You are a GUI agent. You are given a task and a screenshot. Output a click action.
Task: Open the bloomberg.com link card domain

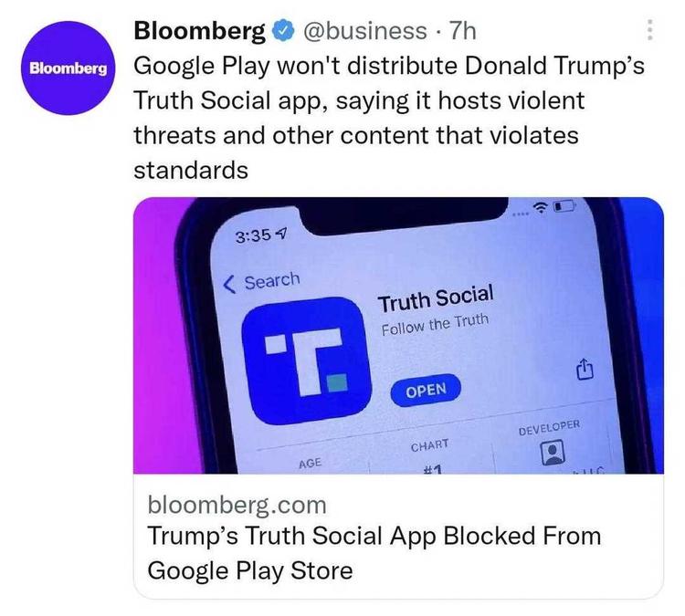pos(237,505)
